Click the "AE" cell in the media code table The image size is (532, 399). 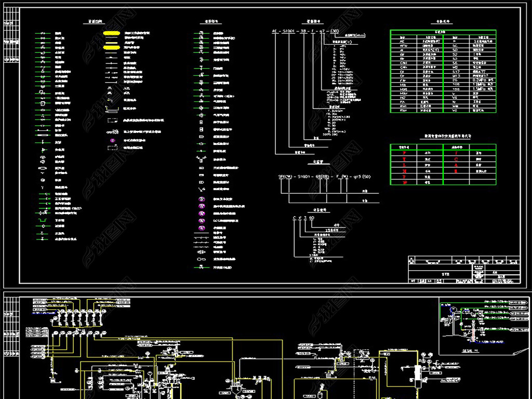click(x=403, y=41)
